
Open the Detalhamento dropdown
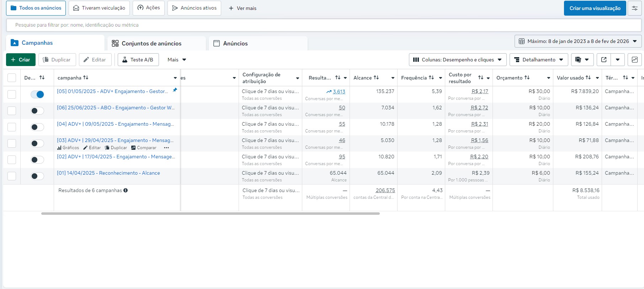[538, 60]
